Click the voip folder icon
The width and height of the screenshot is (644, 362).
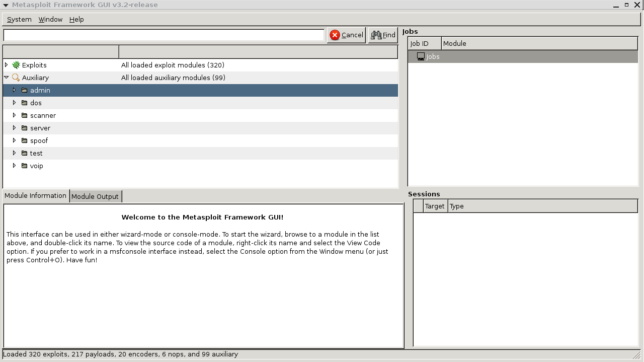[x=24, y=166]
